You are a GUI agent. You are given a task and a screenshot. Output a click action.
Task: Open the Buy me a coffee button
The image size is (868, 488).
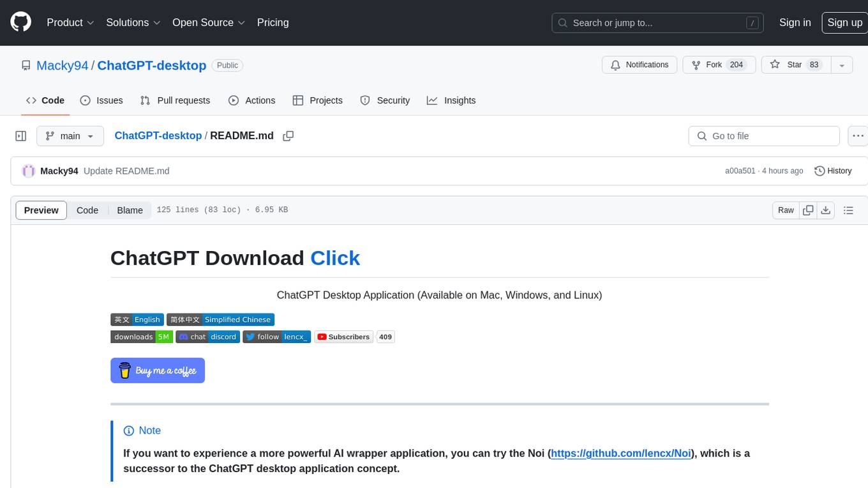[x=158, y=370]
